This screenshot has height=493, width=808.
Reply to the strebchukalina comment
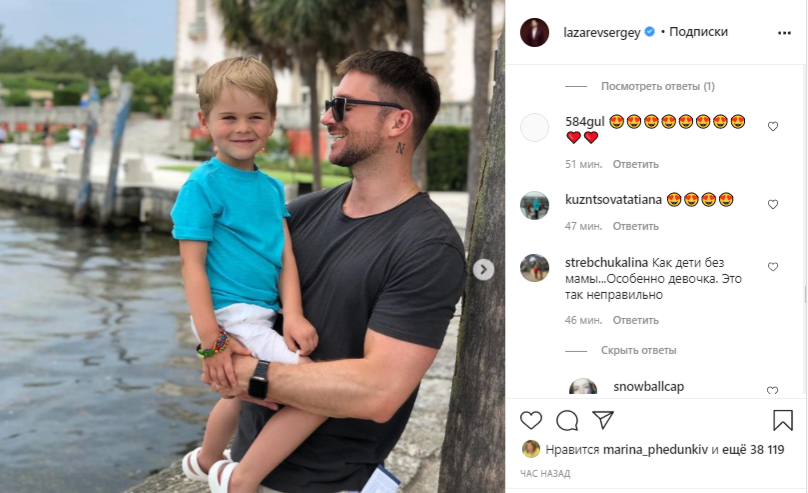click(635, 320)
